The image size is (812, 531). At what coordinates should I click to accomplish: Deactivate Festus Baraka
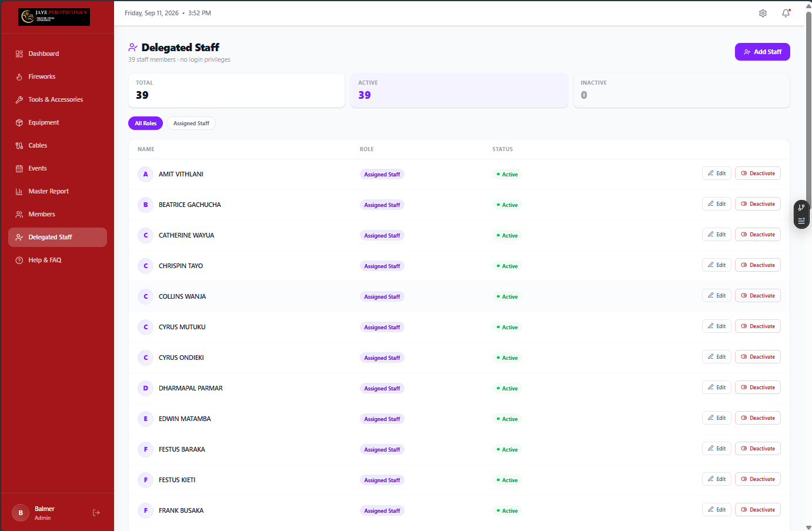click(x=758, y=449)
